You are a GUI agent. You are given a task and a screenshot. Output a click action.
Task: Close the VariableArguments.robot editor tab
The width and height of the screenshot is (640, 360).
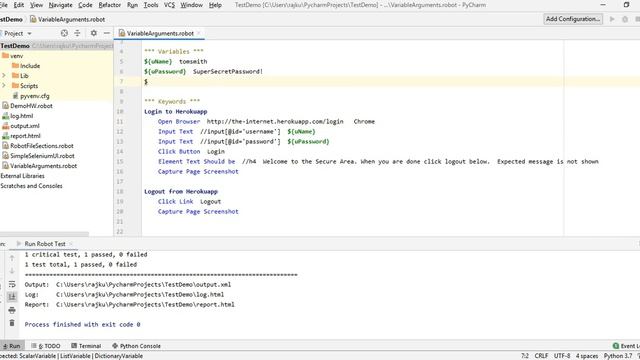coord(199,33)
